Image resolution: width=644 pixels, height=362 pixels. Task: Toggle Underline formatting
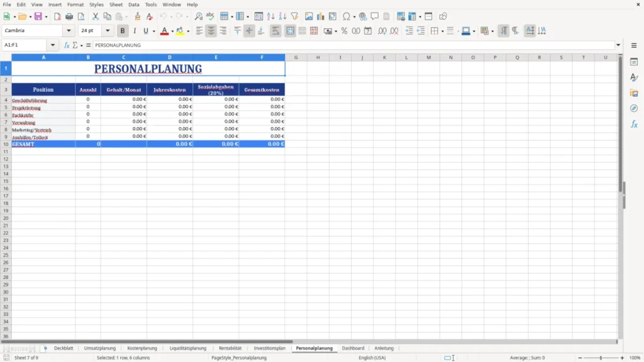pos(145,31)
